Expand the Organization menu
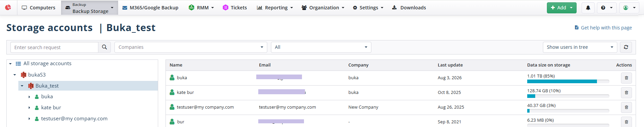Screen dimensions: 644x127 pyautogui.click(x=323, y=7)
